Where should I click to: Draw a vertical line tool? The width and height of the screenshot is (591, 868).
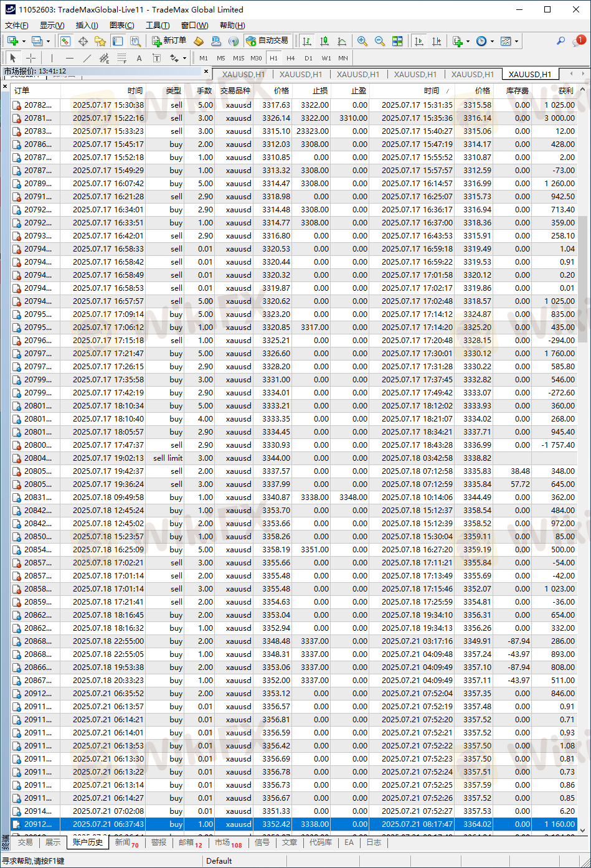(52, 58)
